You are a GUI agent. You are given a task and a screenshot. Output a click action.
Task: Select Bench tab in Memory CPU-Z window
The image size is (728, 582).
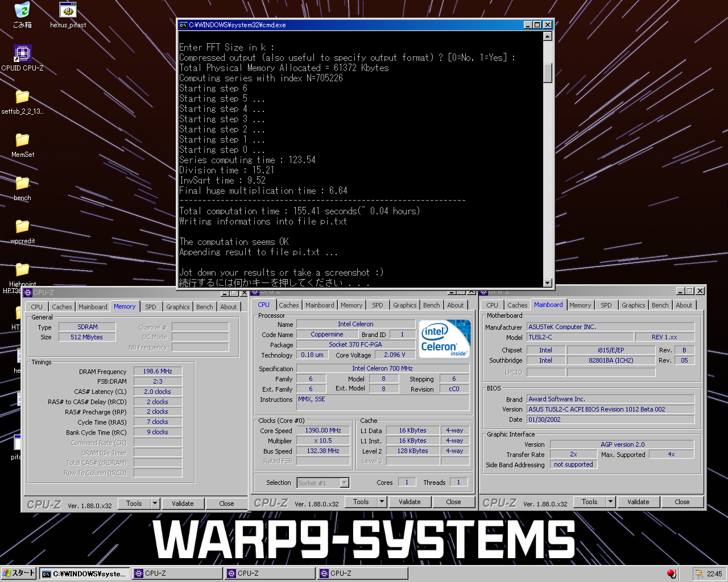(205, 307)
